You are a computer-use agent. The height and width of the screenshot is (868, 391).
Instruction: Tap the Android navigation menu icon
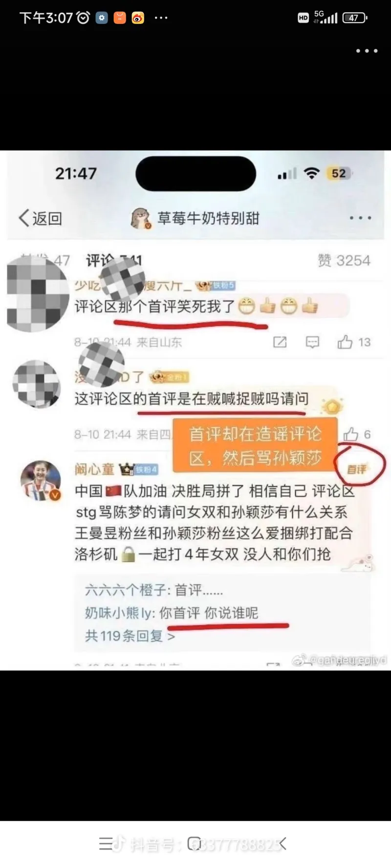pos(106,843)
